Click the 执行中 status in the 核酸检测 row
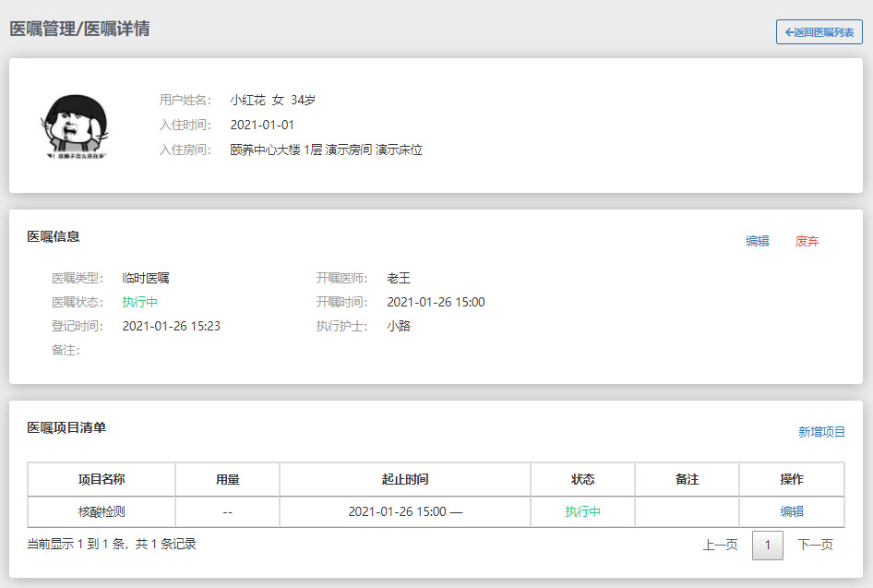873x588 pixels. (x=583, y=511)
